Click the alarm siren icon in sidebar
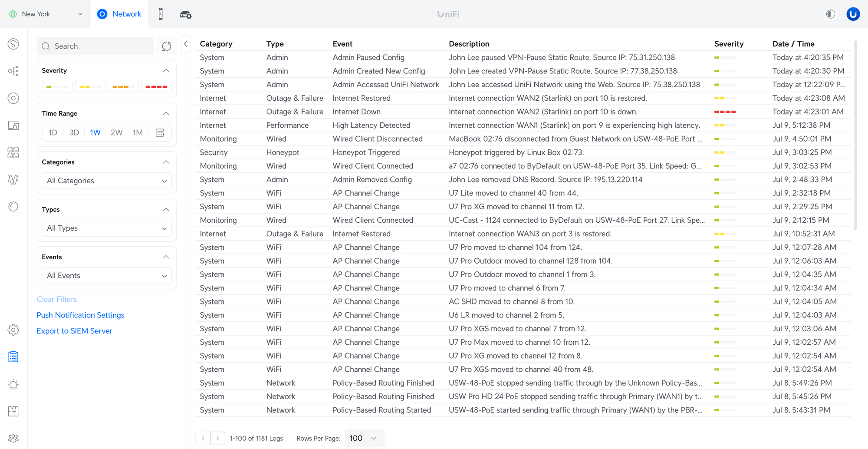This screenshot has height=449, width=868. 13,384
